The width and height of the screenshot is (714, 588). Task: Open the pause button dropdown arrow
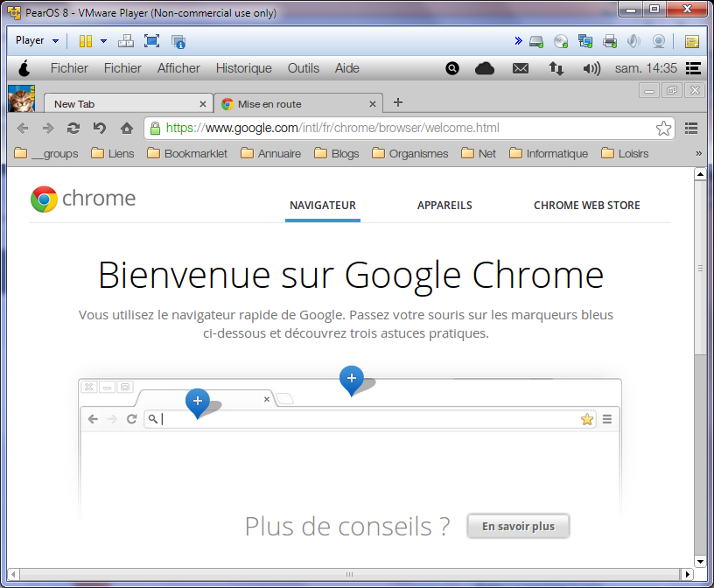point(104,41)
